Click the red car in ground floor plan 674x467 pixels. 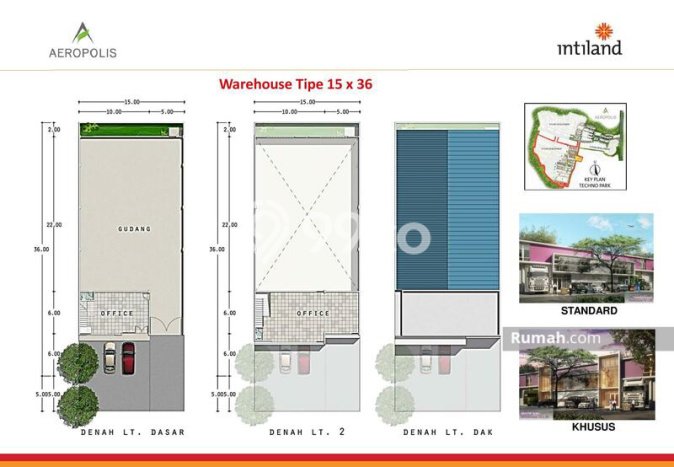pos(128,358)
